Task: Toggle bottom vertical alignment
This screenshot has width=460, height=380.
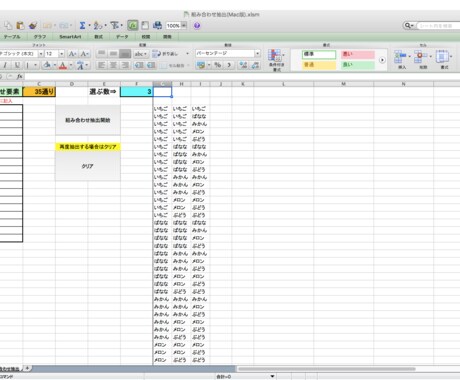Action: coord(125,54)
